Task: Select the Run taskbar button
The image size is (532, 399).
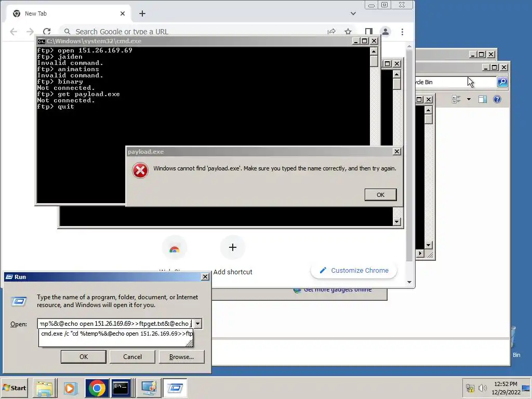Action: tap(175, 388)
